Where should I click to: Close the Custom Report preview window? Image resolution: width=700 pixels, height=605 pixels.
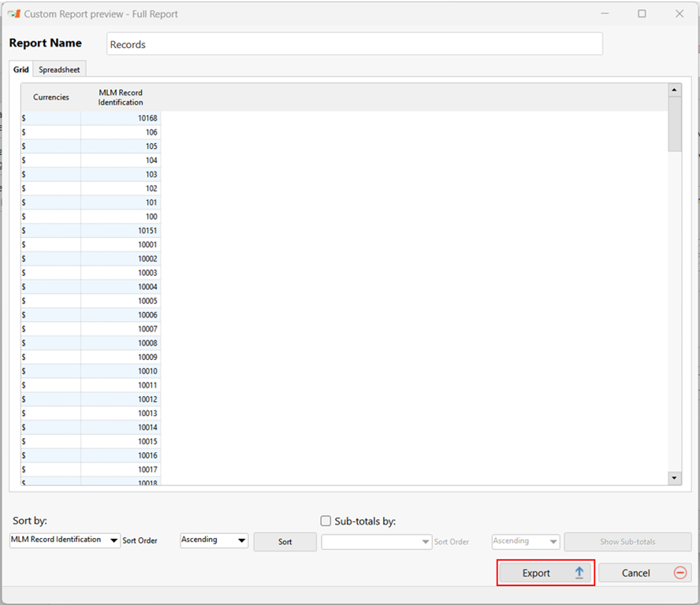679,14
